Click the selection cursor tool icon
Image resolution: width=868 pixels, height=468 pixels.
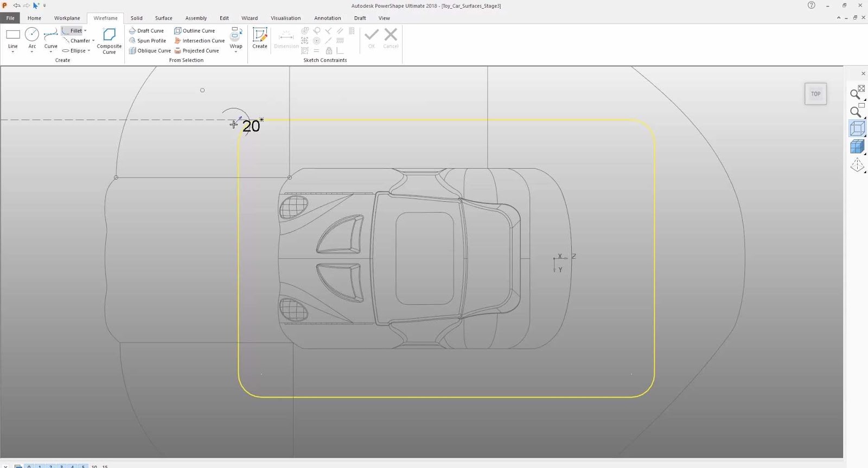tap(36, 5)
